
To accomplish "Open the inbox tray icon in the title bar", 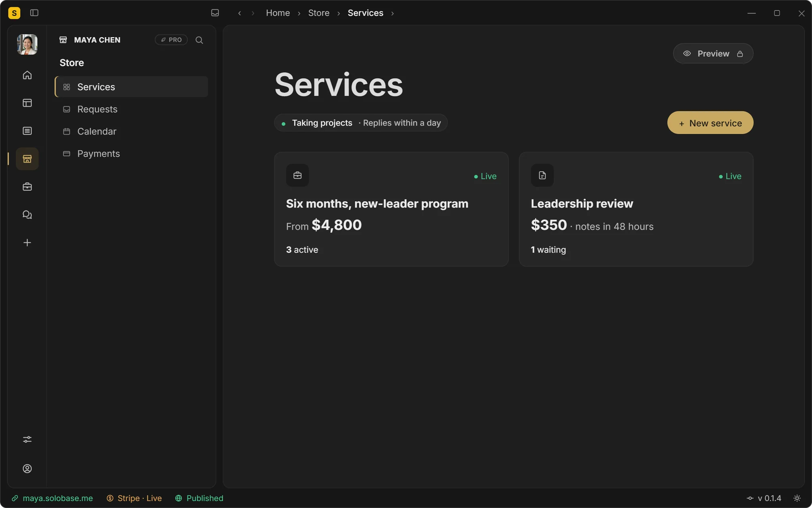I will coord(215,13).
